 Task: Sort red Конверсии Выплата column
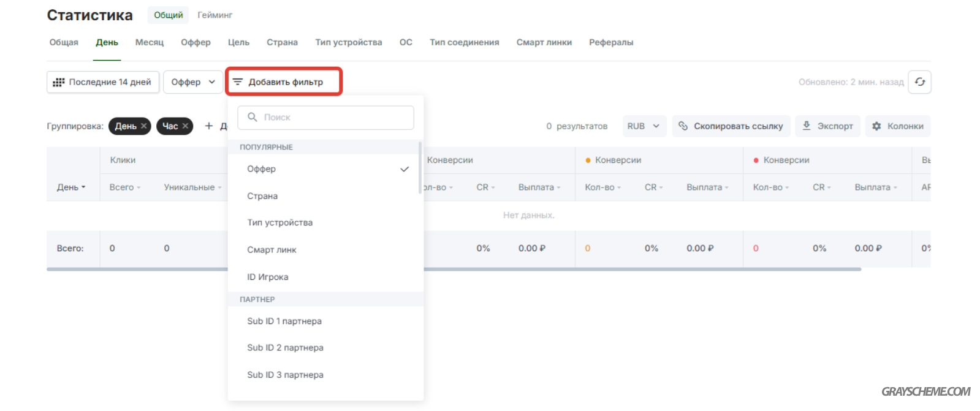click(876, 187)
